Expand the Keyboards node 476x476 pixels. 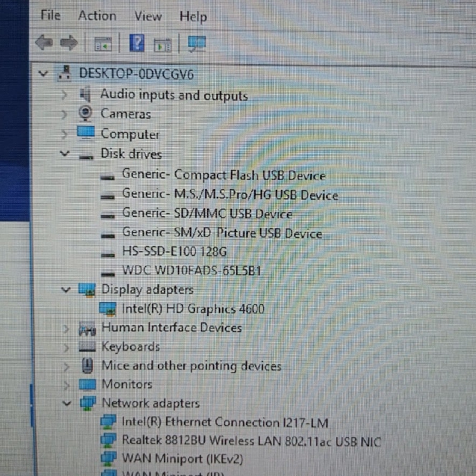(x=66, y=348)
